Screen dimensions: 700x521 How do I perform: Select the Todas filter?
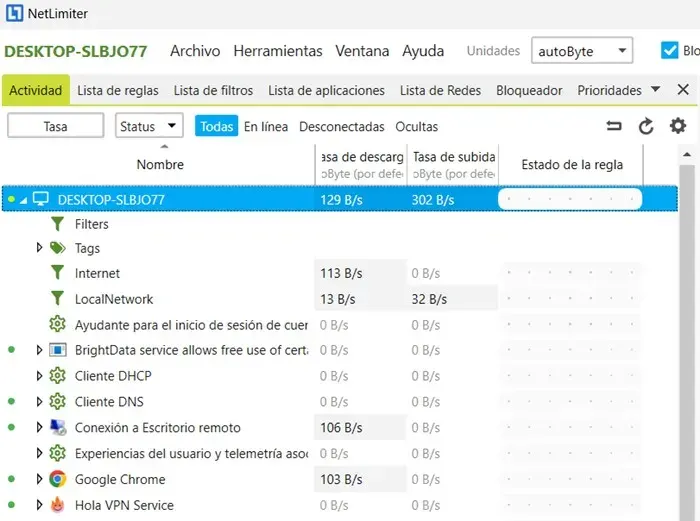pyautogui.click(x=217, y=126)
